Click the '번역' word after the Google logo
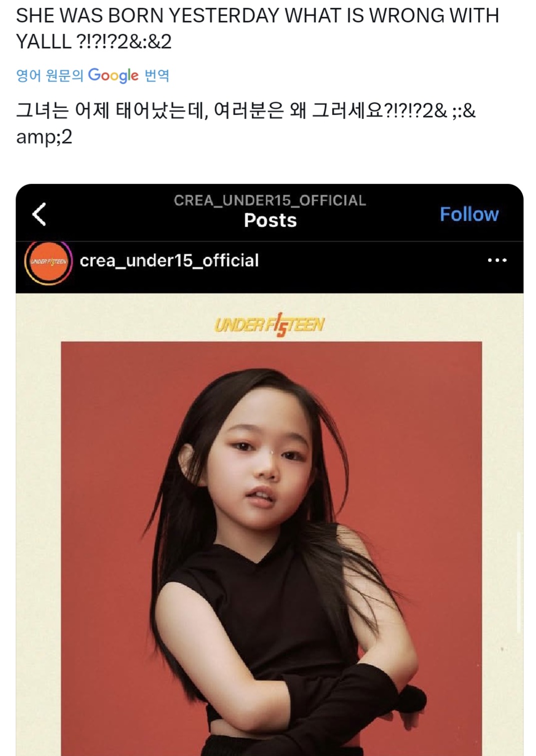The image size is (536, 756). [x=157, y=75]
